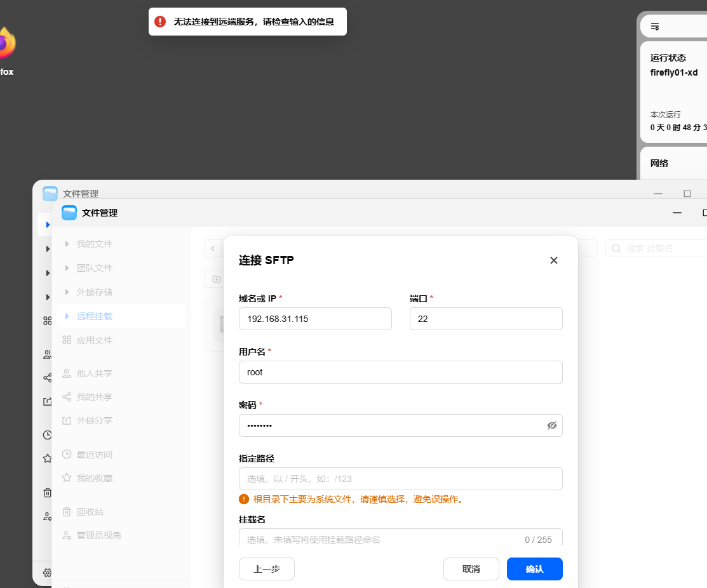Go back with 上一步 button

coord(267,569)
